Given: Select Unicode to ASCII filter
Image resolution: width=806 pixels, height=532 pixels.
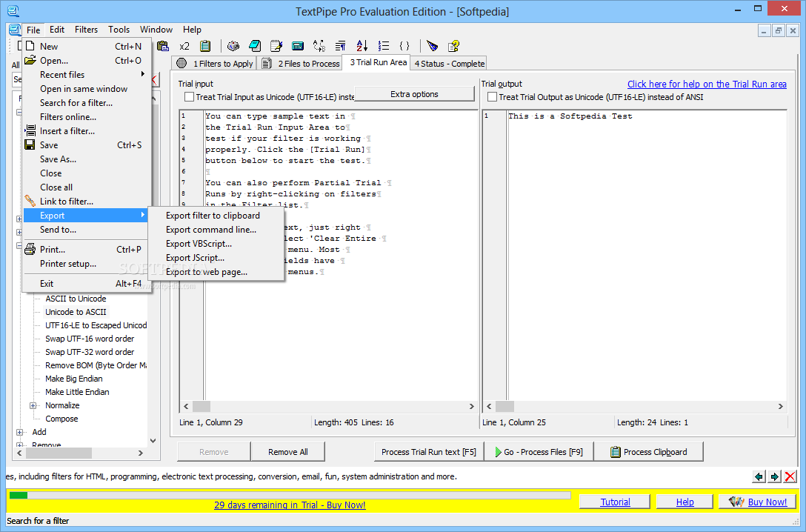Looking at the screenshot, I should click(76, 312).
